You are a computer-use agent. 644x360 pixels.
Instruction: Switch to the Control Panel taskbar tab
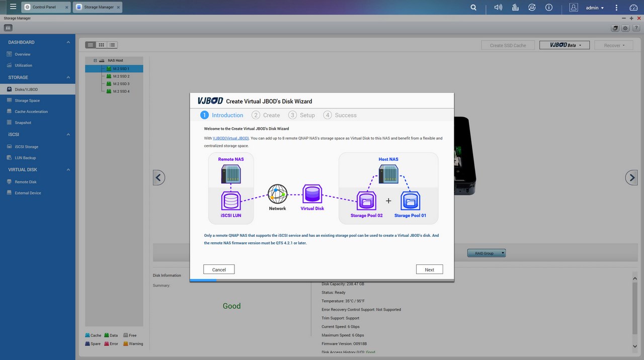tap(46, 7)
